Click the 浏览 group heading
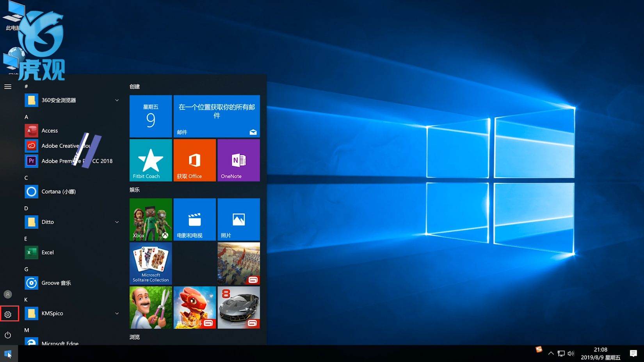The height and width of the screenshot is (362, 644). pos(135,337)
